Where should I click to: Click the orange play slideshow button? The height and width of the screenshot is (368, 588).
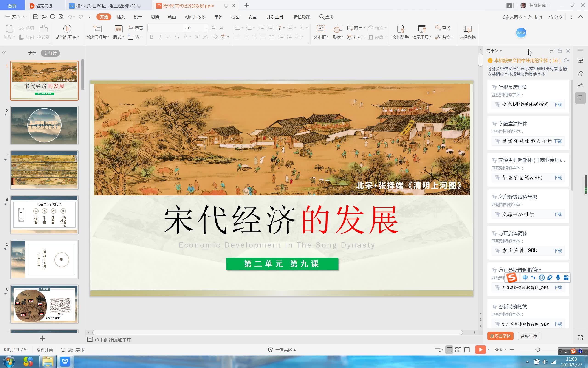pyautogui.click(x=480, y=350)
